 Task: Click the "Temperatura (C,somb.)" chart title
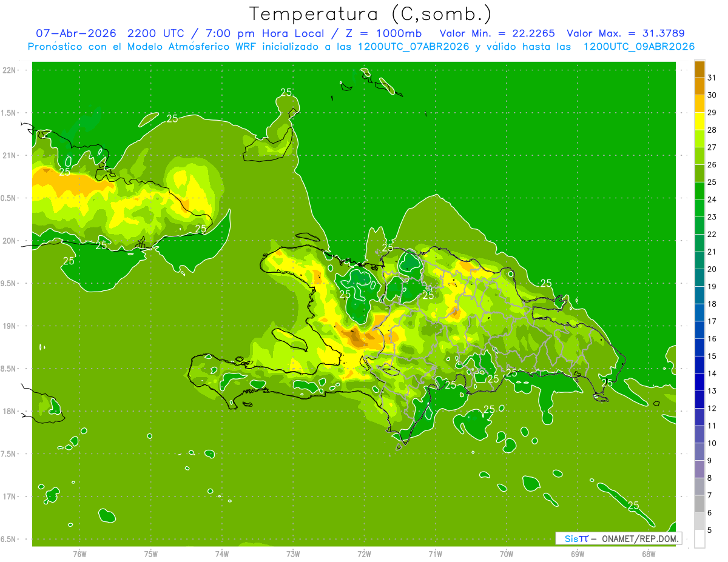371,14
